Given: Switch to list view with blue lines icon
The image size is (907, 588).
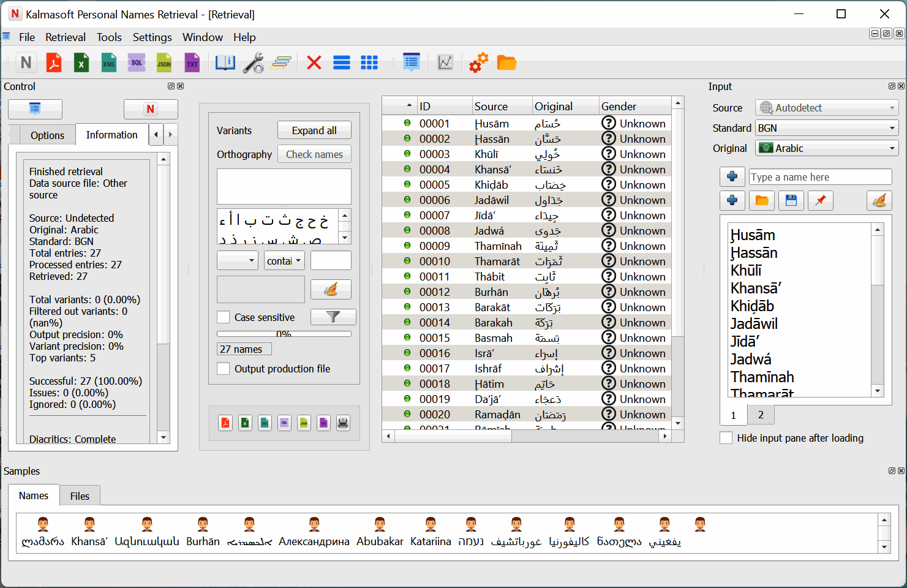Looking at the screenshot, I should (342, 62).
